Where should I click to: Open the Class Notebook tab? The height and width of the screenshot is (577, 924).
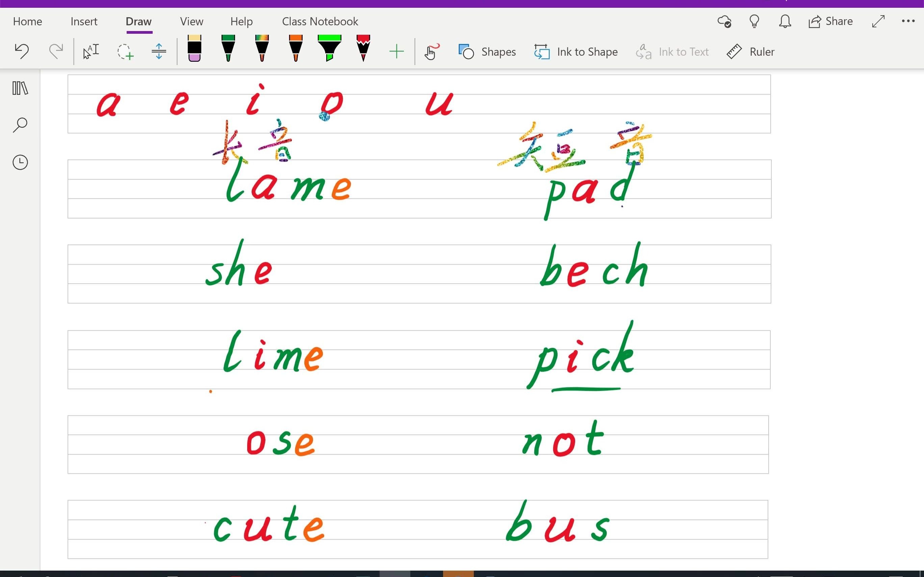click(320, 21)
